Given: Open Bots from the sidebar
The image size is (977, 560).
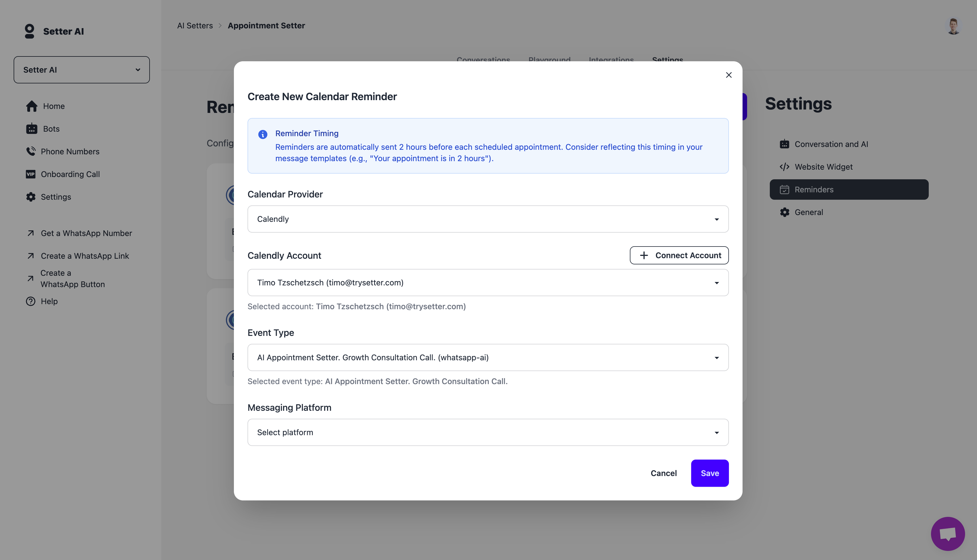Looking at the screenshot, I should pos(51,129).
